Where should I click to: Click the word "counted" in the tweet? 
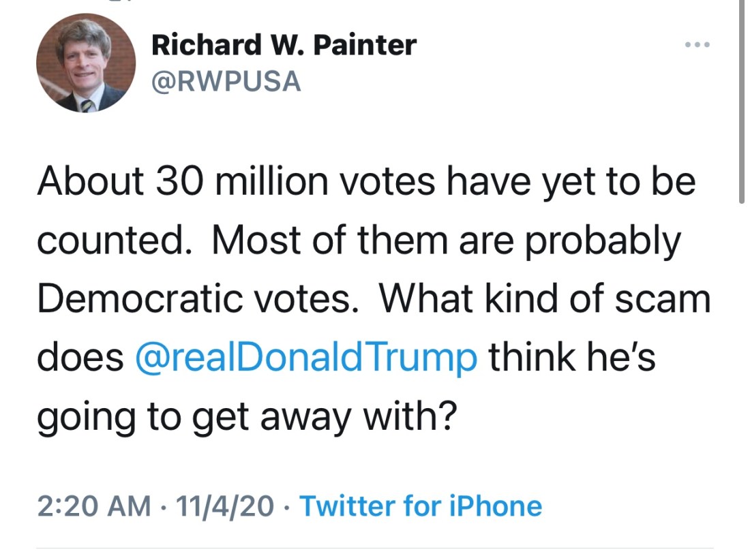pyautogui.click(x=109, y=240)
